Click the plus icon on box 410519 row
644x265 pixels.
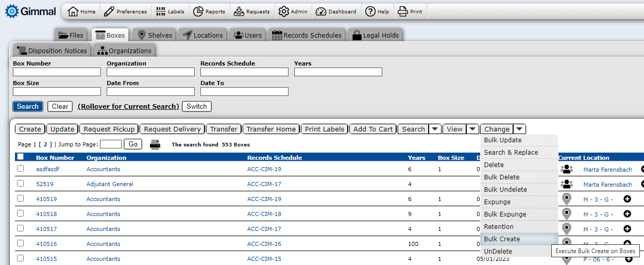(x=627, y=199)
